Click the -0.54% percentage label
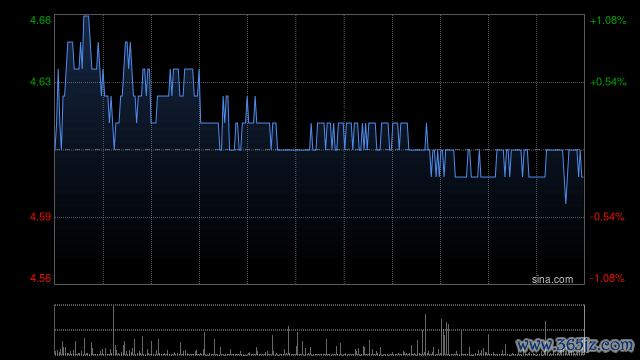The height and width of the screenshot is (360, 640). coord(607,217)
